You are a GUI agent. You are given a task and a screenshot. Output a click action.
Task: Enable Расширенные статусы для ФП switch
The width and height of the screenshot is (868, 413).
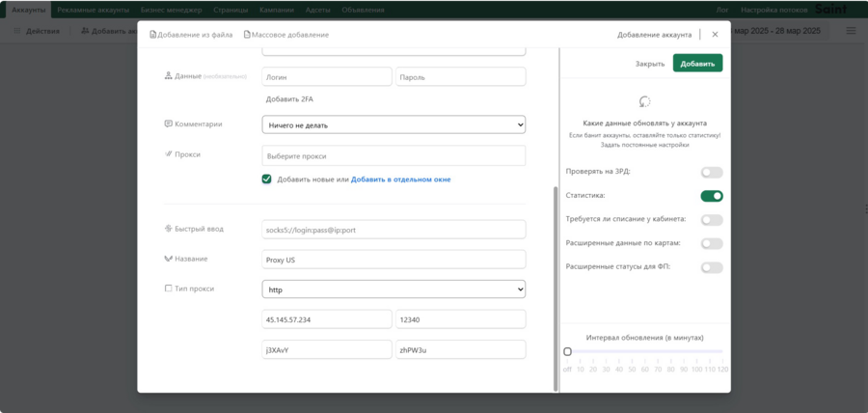coord(712,267)
